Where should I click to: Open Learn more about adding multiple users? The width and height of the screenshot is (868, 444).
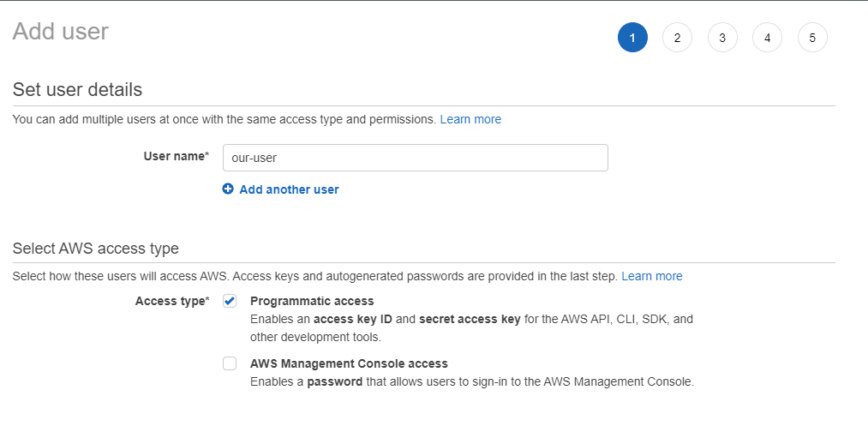point(470,119)
